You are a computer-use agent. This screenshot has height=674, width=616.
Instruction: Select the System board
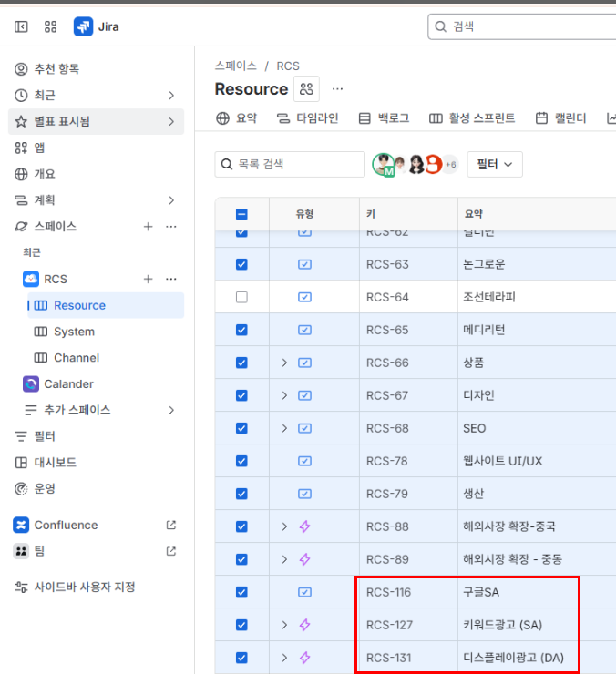click(74, 332)
